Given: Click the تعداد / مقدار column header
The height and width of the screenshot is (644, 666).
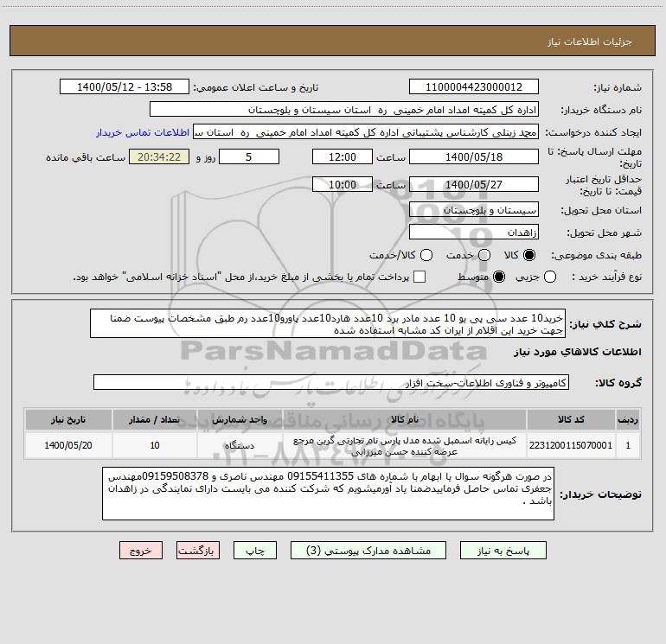Looking at the screenshot, I should [x=155, y=420].
